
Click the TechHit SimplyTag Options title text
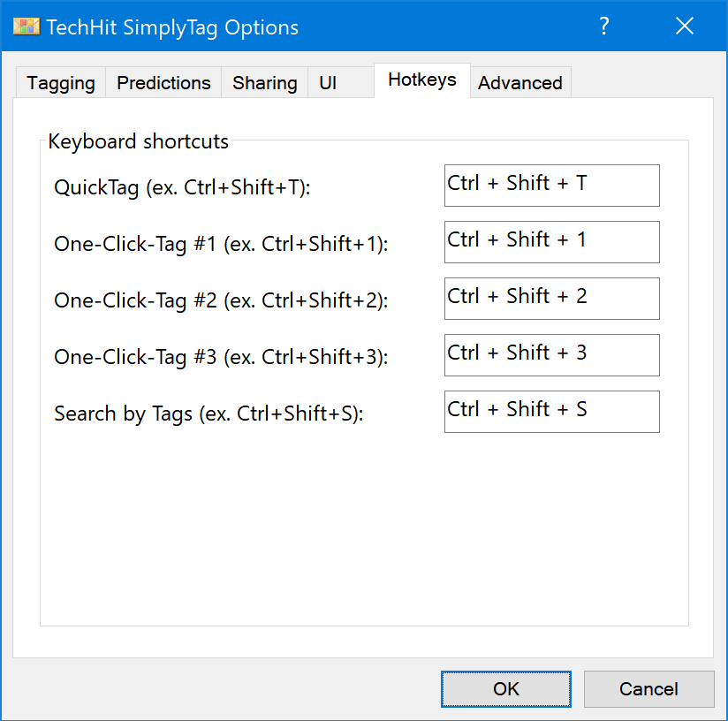[172, 27]
